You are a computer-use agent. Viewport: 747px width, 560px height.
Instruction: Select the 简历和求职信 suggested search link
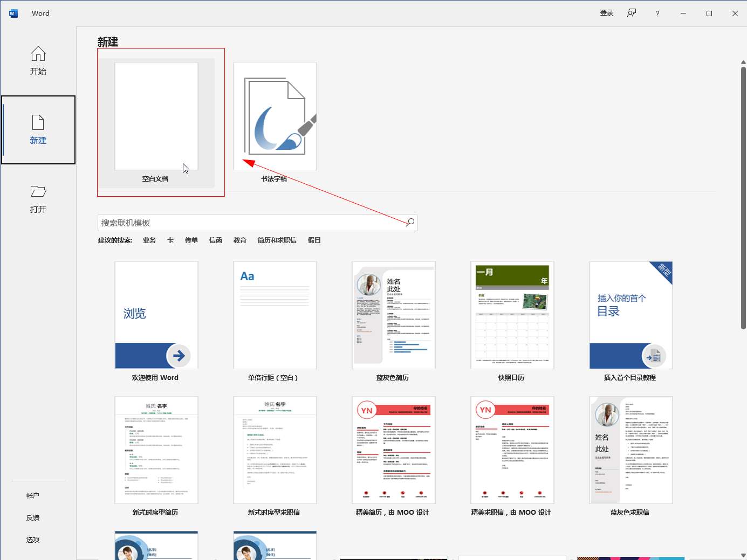coord(277,240)
